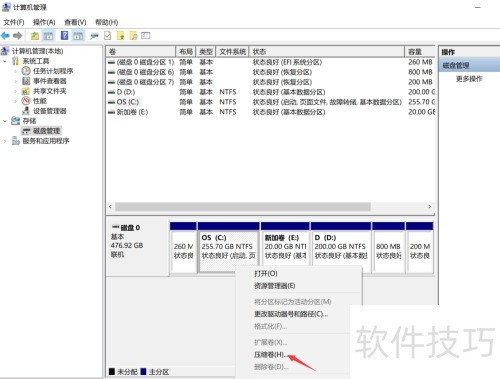Select the 新加卷 (E:) 20.00 GB partition block
This screenshot has width=500, height=379.
[x=285, y=248]
